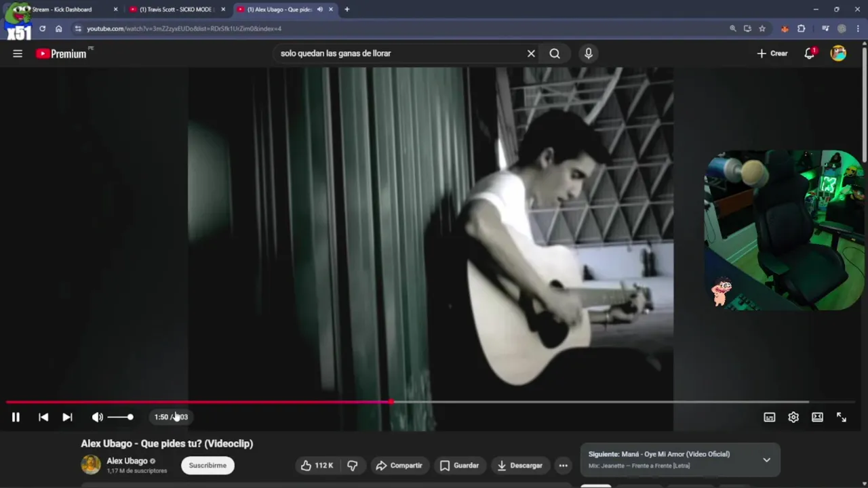Viewport: 868px width, 488px height.
Task: Click the 1:50 elapsed time display
Action: (161, 418)
